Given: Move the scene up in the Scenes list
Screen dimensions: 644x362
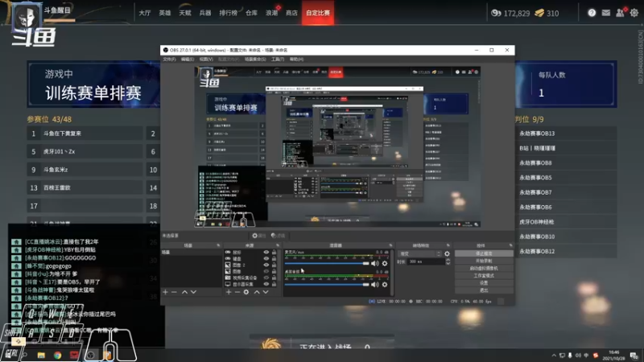Looking at the screenshot, I should coord(184,292).
